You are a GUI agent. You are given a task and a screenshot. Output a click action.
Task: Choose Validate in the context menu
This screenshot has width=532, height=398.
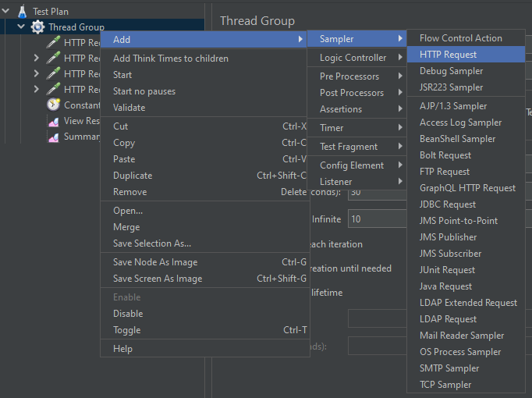[x=205, y=108]
